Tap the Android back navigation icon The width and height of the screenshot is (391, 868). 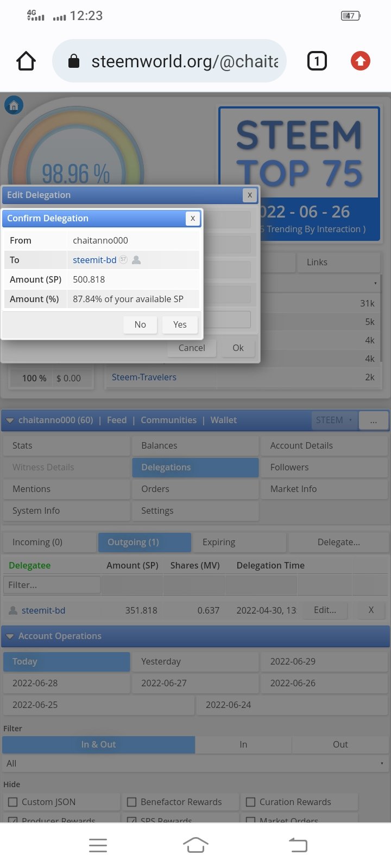pyautogui.click(x=298, y=845)
